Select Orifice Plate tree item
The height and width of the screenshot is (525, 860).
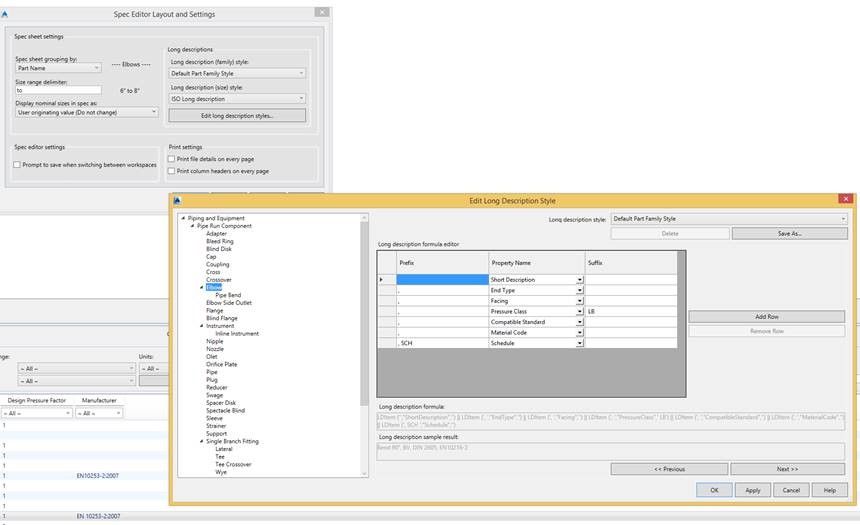pyautogui.click(x=222, y=364)
